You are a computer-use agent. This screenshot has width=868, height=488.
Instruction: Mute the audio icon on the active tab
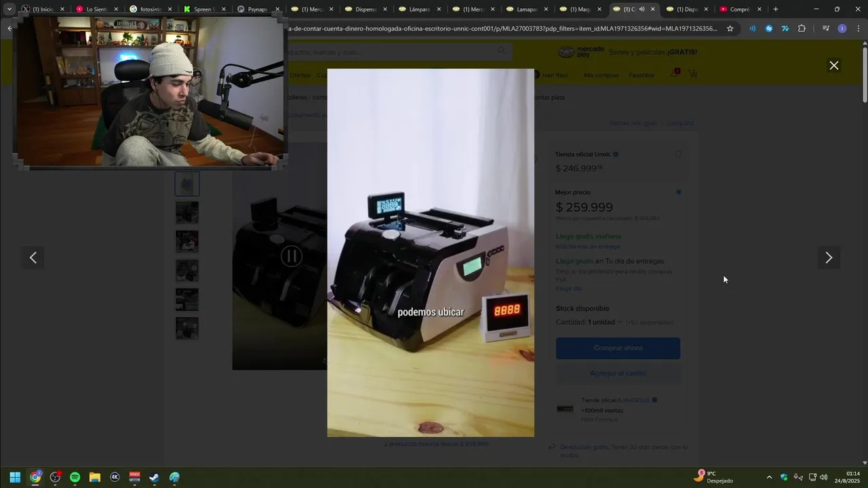tap(642, 9)
